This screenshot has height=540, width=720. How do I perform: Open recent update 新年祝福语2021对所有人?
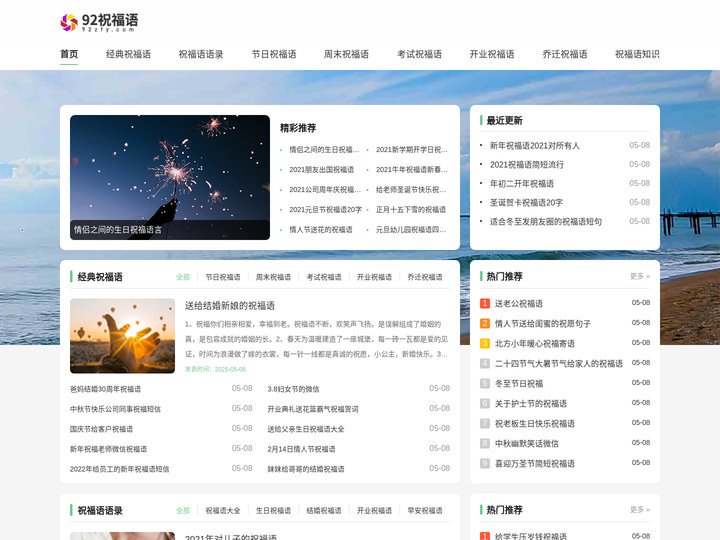pos(534,146)
